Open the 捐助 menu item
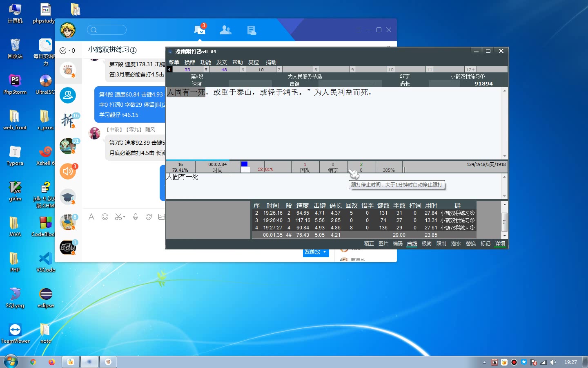 (271, 62)
